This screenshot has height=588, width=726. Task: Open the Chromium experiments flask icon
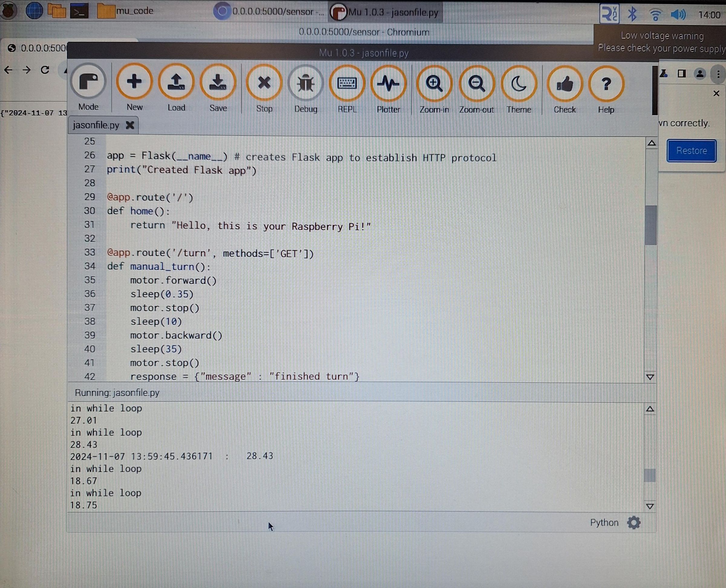pyautogui.click(x=664, y=73)
